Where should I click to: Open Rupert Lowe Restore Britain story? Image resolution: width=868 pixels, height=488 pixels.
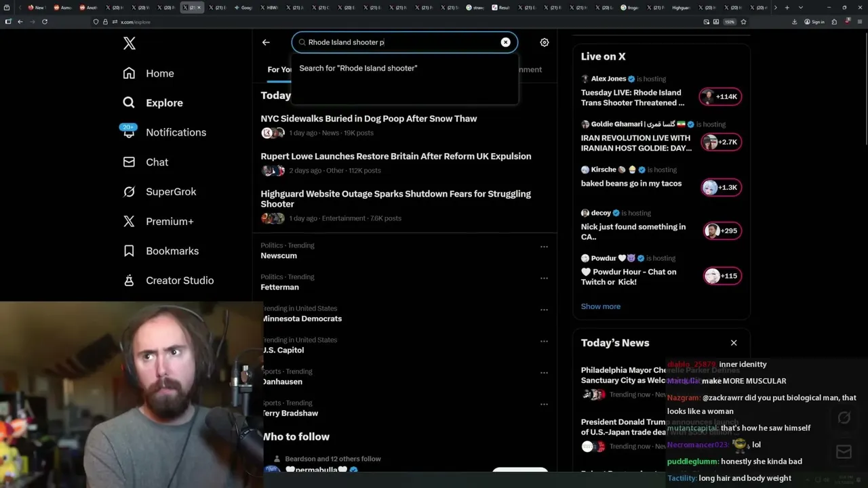pos(396,156)
